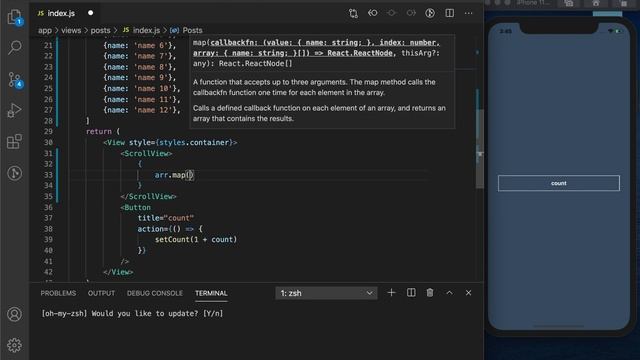This screenshot has width=640, height=360.
Task: Click the <ScrollView> opening tag on line 31
Action: pyautogui.click(x=146, y=153)
